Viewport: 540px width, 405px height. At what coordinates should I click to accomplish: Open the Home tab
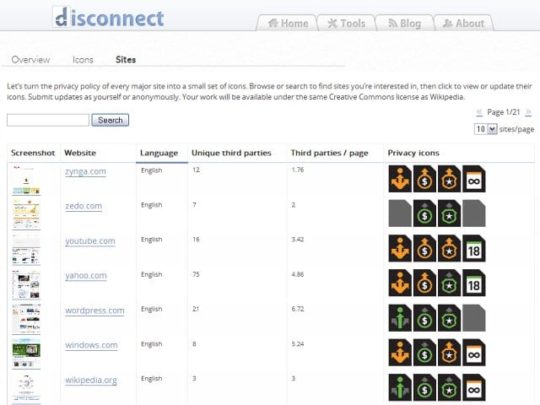click(288, 23)
